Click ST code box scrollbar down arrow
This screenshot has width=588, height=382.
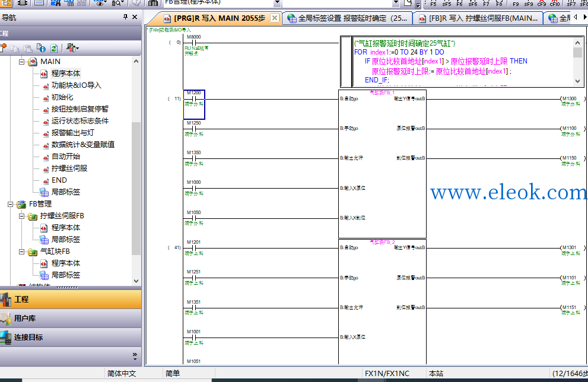[x=577, y=81]
